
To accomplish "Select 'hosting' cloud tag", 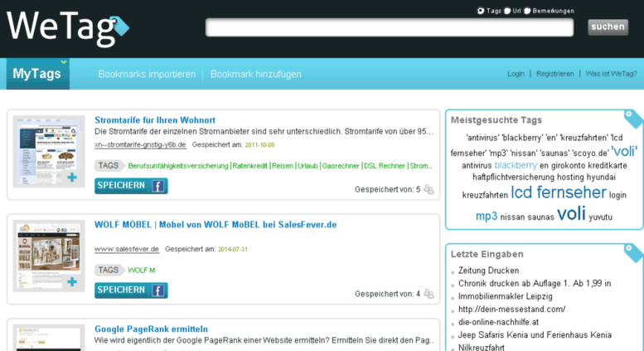I will [570, 177].
